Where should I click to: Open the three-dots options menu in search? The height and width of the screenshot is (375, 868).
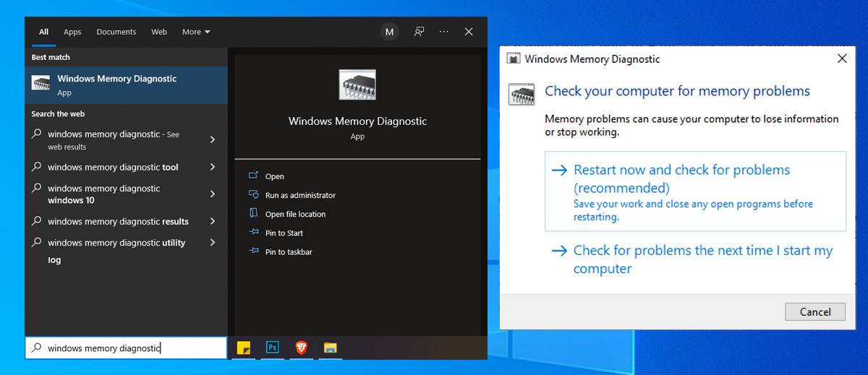[x=444, y=32]
